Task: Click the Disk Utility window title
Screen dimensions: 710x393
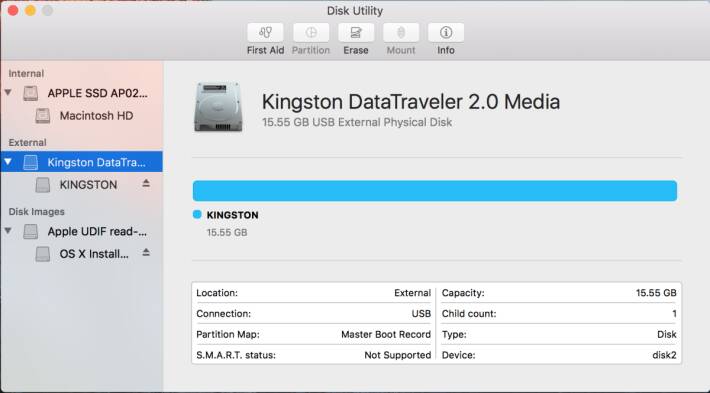Action: [x=355, y=11]
